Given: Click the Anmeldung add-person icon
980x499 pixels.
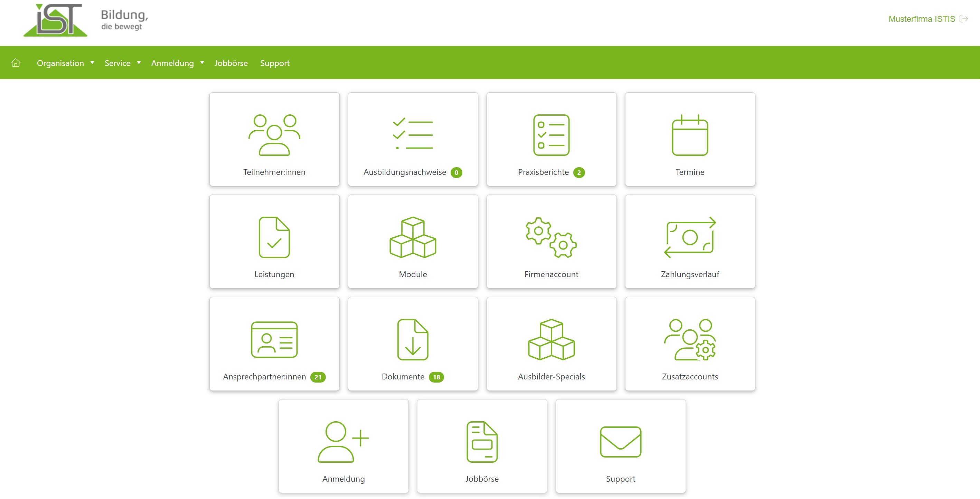Looking at the screenshot, I should (x=343, y=442).
